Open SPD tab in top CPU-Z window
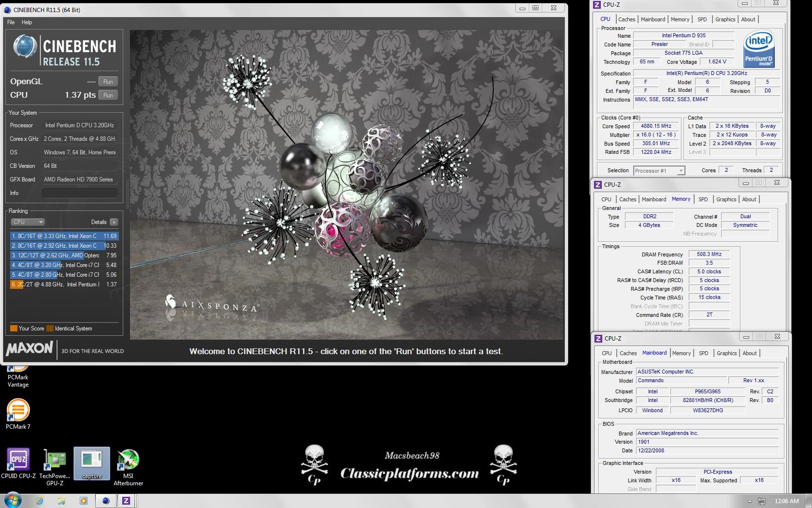The image size is (812, 508). 702,19
